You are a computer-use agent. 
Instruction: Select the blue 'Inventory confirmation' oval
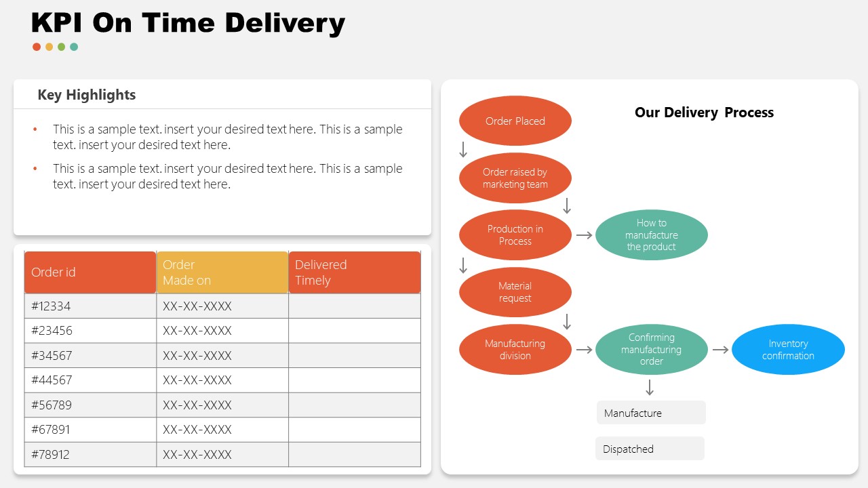[x=788, y=350]
